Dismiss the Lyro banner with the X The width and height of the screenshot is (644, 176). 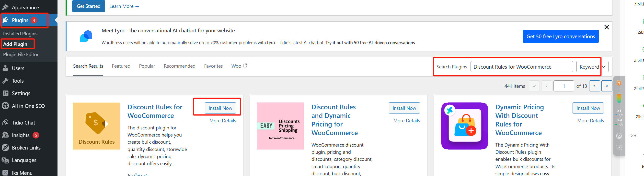coord(606,27)
